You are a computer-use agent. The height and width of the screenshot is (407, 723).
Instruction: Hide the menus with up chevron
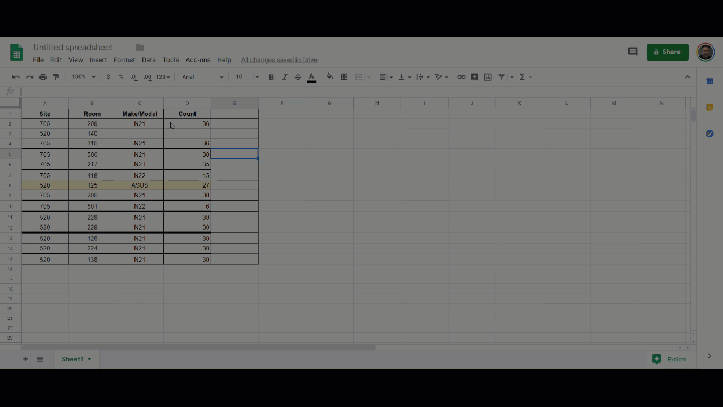[x=687, y=77]
